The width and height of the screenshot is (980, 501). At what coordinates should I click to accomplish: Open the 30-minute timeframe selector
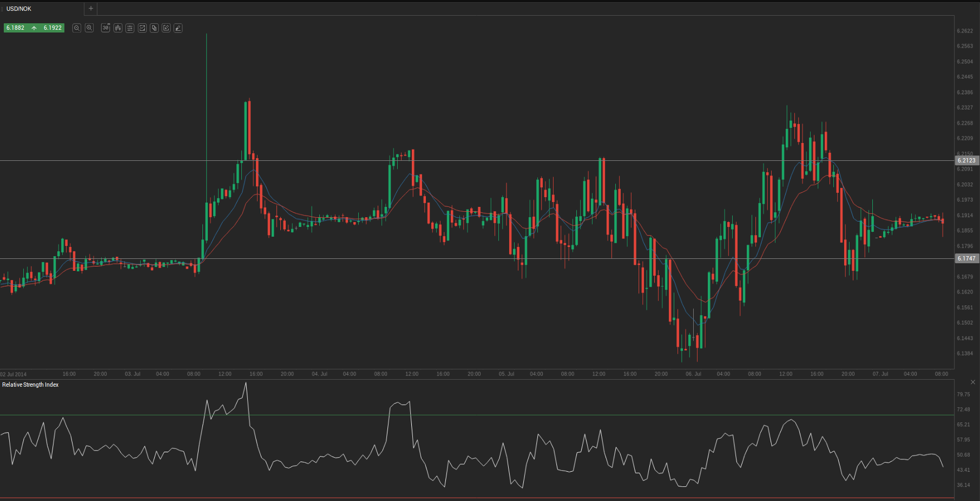pyautogui.click(x=106, y=28)
